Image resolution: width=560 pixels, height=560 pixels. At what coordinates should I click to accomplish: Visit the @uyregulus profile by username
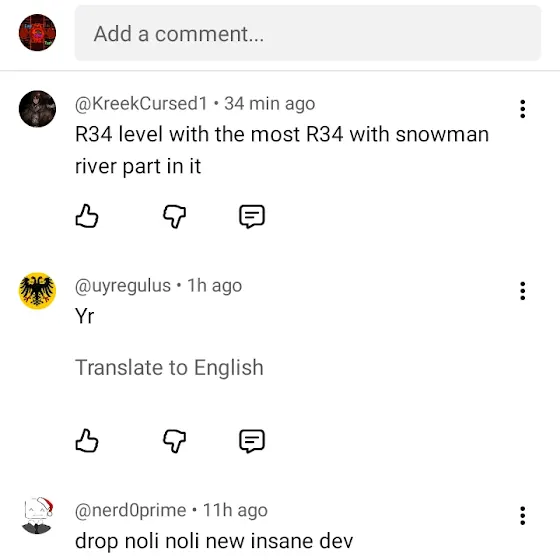(123, 286)
